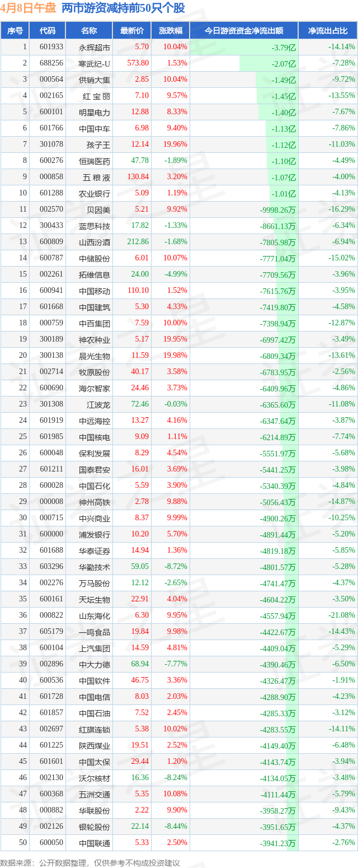Select stock name 明星电力

[x=95, y=113]
